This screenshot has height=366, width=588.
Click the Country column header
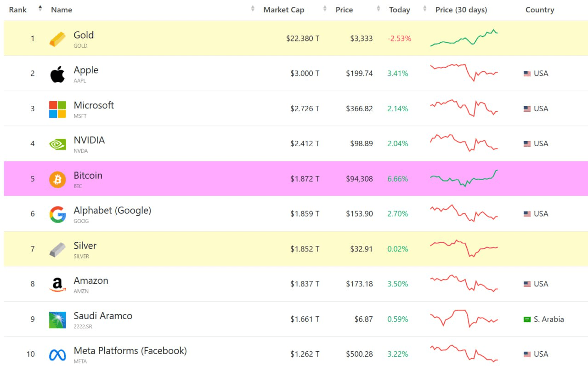click(x=540, y=10)
